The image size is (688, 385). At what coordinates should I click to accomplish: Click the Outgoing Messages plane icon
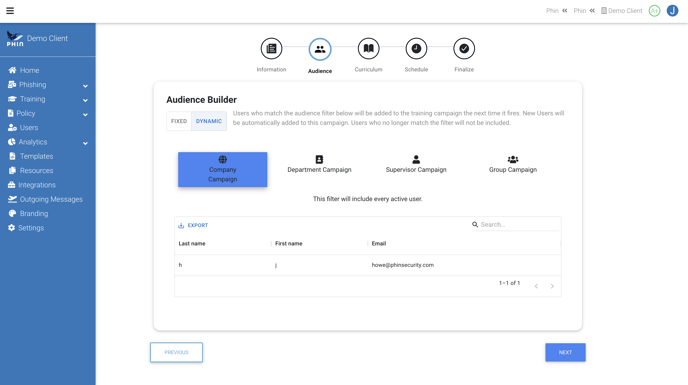(x=12, y=199)
